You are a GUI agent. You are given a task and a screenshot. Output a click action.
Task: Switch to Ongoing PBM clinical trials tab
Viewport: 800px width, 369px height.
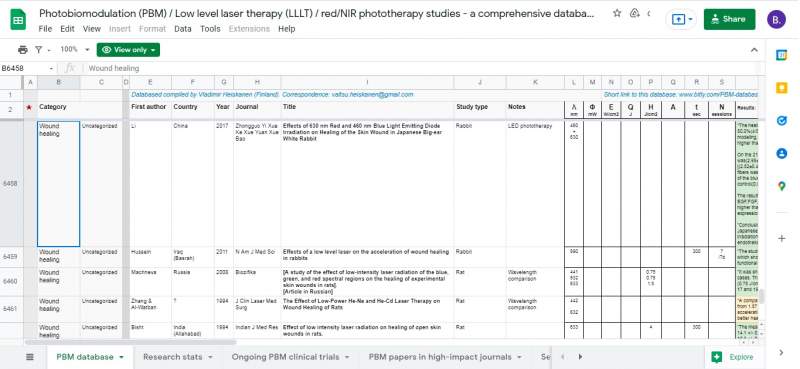point(290,357)
